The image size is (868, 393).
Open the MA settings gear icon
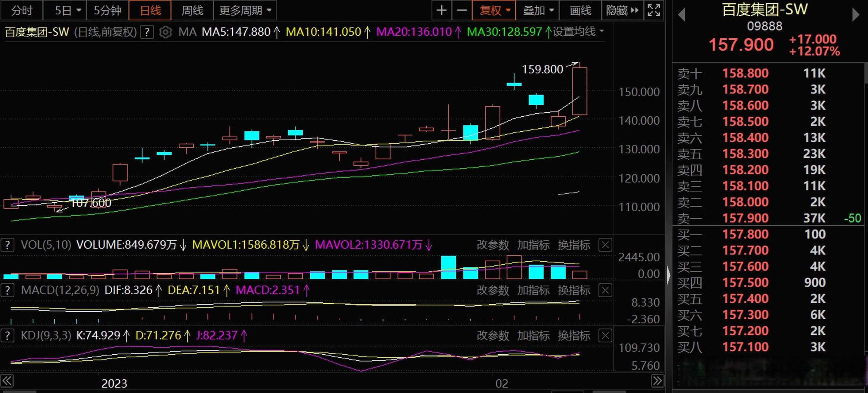click(x=165, y=32)
